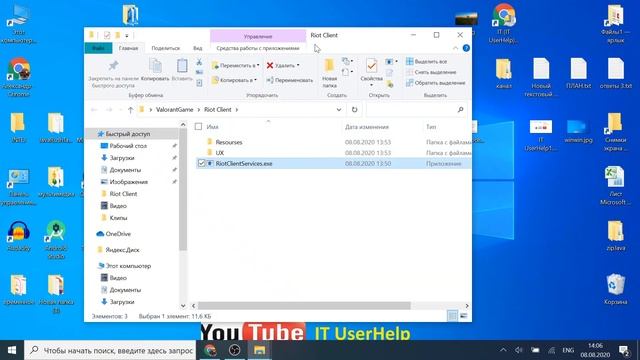Click the magnifier icon in Explorer search box

click(460, 109)
